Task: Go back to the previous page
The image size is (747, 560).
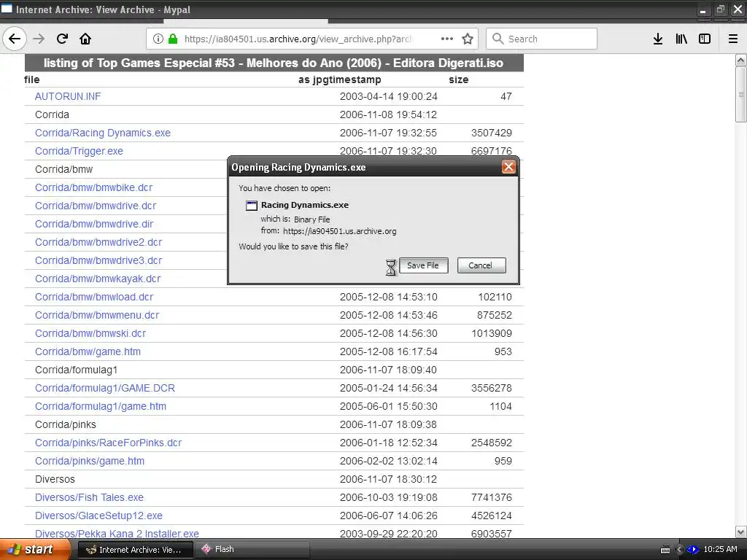Action: [15, 39]
